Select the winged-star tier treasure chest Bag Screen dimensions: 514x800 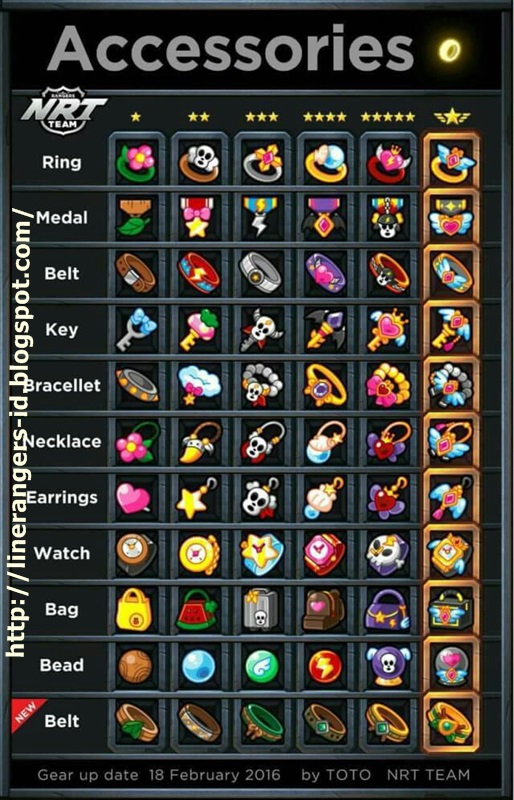click(x=451, y=610)
